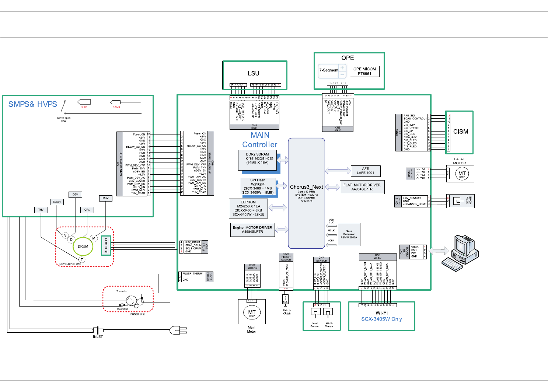Click the D roller circle
This screenshot has height=392, width=548.
(x=71, y=239)
